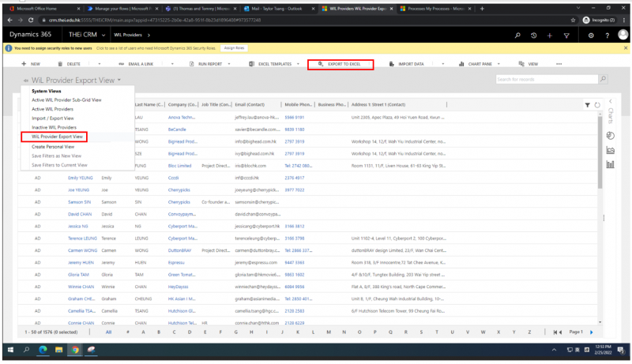This screenshot has width=632, height=364.
Task: Click the grid filter funnel icon
Action: [587, 105]
